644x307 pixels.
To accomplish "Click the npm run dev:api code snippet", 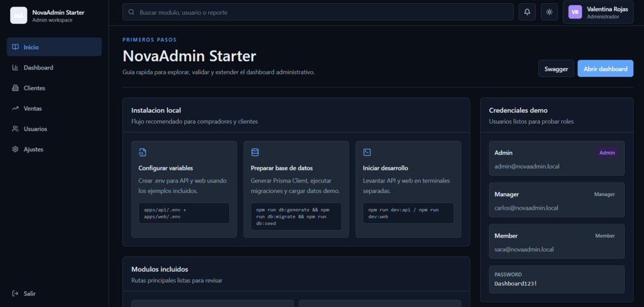I will 408,213.
